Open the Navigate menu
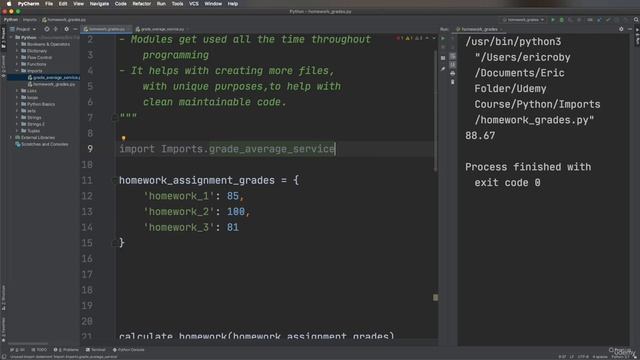This screenshot has width=640, height=360. point(99,4)
